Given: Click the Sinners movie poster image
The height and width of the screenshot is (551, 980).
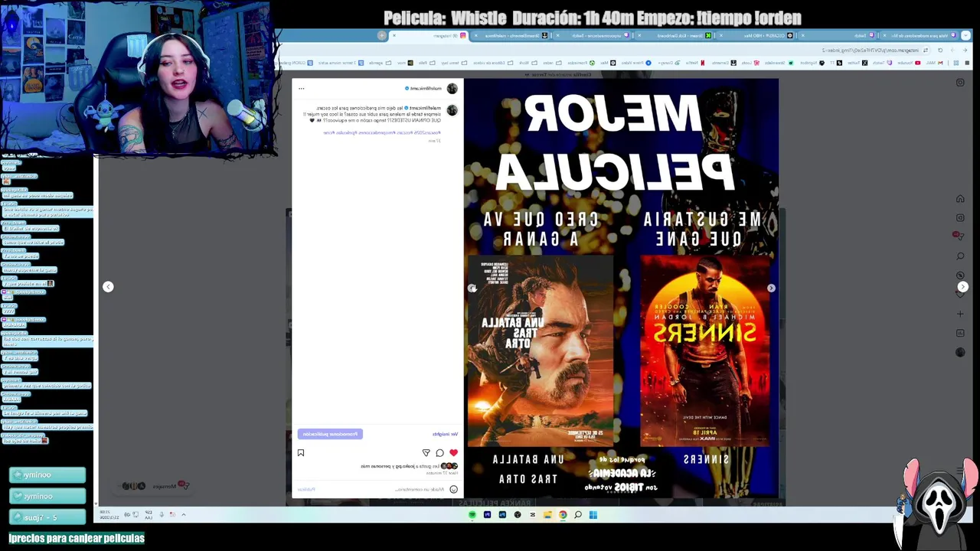Looking at the screenshot, I should point(705,350).
